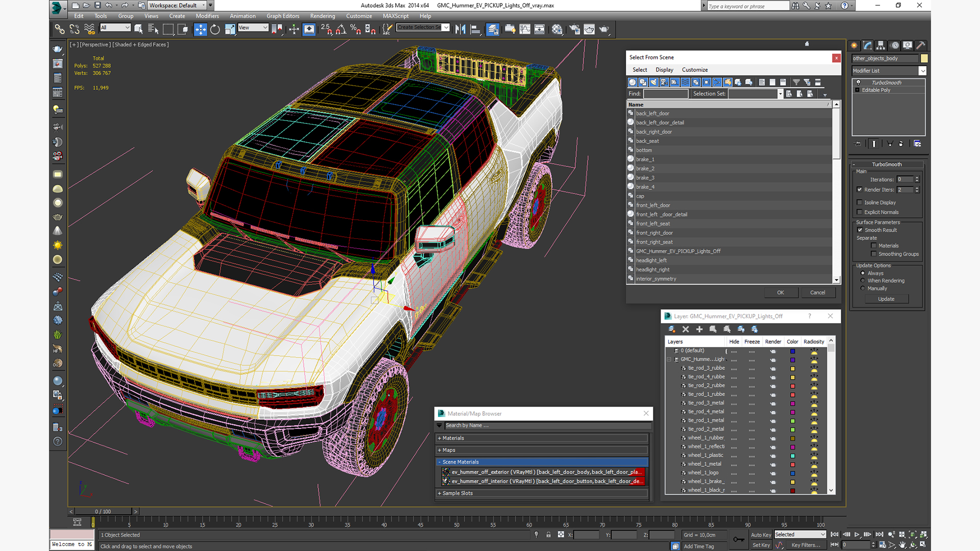
Task: Uncheck the Render Iters checkbox
Action: click(x=860, y=189)
